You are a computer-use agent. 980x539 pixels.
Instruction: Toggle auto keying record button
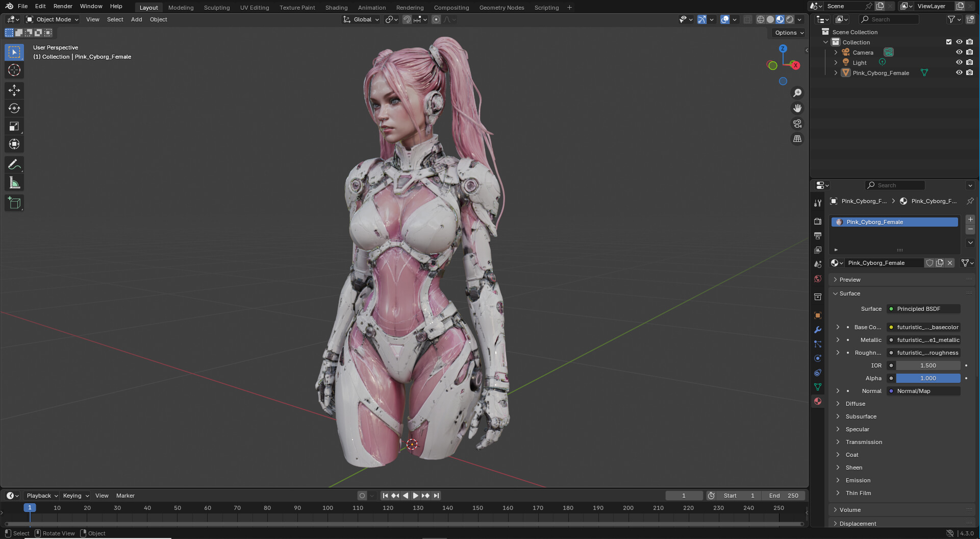pyautogui.click(x=362, y=496)
